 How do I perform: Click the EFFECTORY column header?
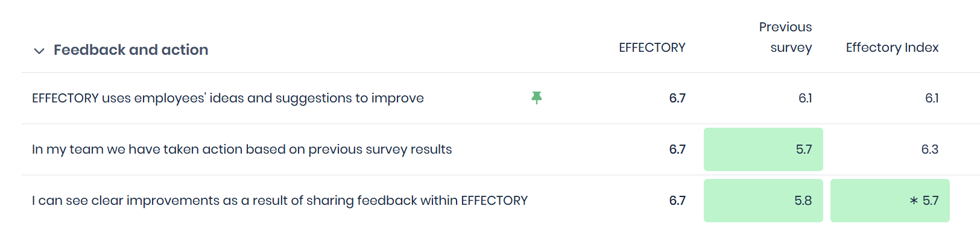point(652,47)
